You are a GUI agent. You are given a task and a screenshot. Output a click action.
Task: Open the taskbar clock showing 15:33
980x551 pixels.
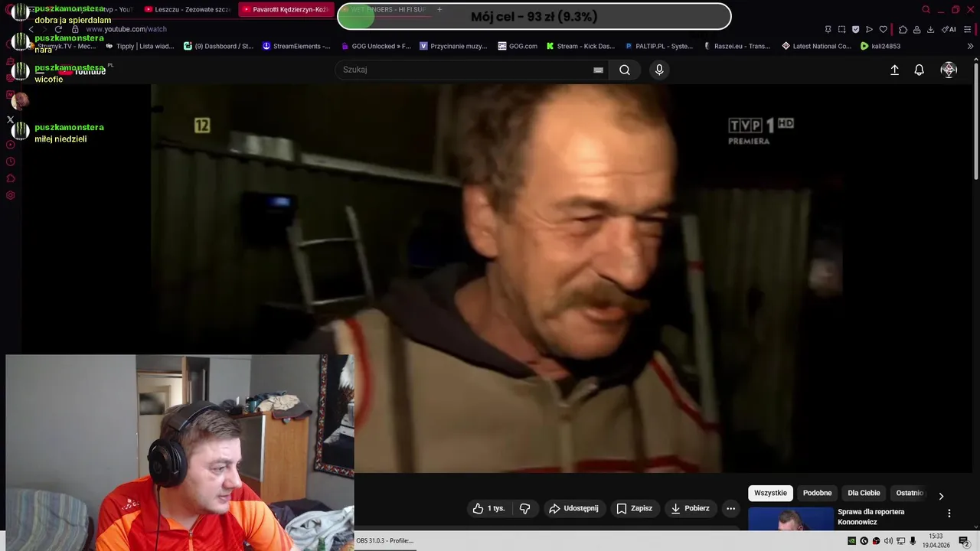click(x=936, y=540)
